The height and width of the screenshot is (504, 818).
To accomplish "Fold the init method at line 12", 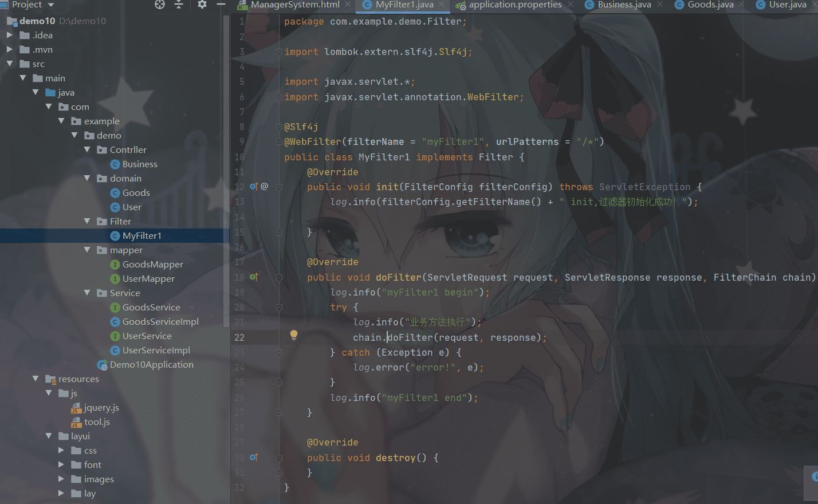I will tap(280, 187).
